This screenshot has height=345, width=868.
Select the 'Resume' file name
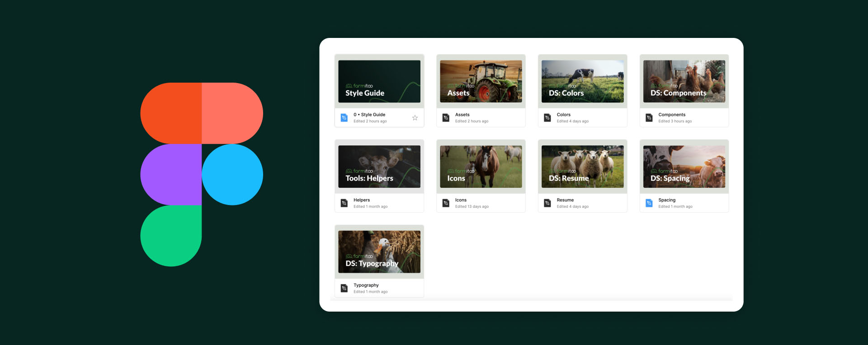(x=565, y=200)
